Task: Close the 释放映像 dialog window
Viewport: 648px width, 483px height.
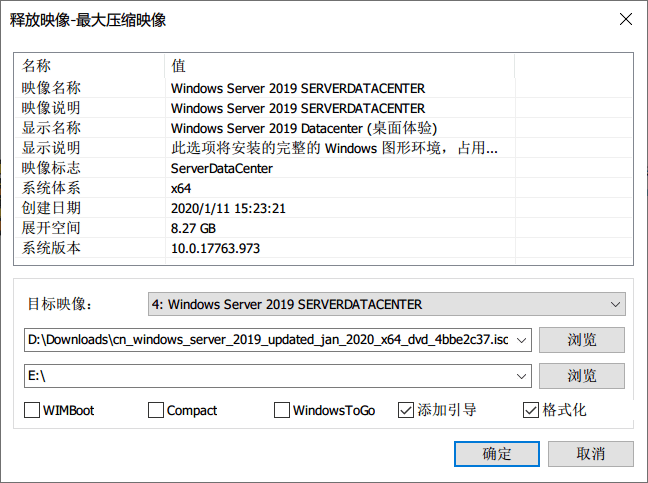Action: [x=626, y=19]
